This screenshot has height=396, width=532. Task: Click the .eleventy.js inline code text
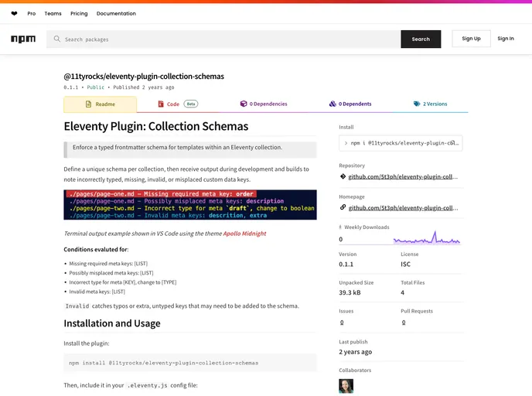coord(147,385)
